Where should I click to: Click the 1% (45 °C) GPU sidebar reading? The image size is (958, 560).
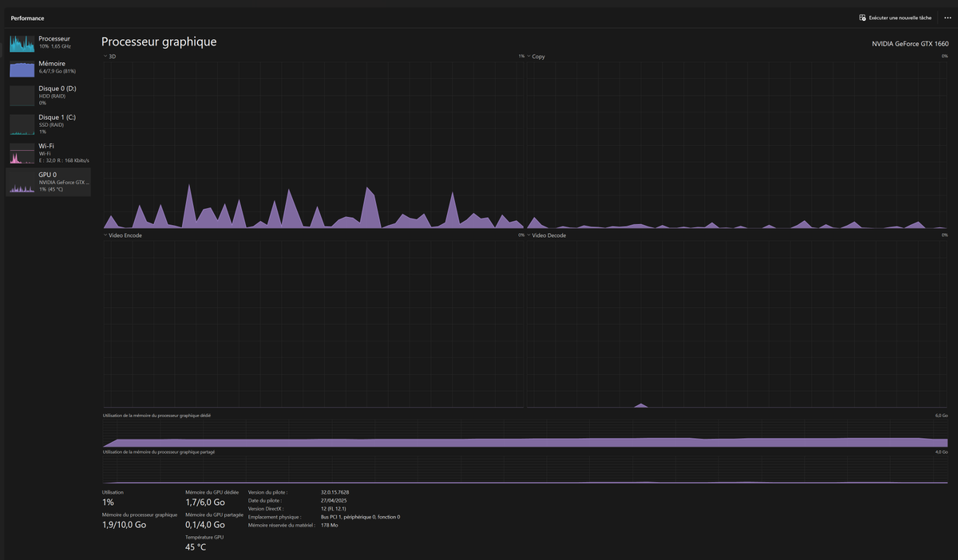(51, 189)
